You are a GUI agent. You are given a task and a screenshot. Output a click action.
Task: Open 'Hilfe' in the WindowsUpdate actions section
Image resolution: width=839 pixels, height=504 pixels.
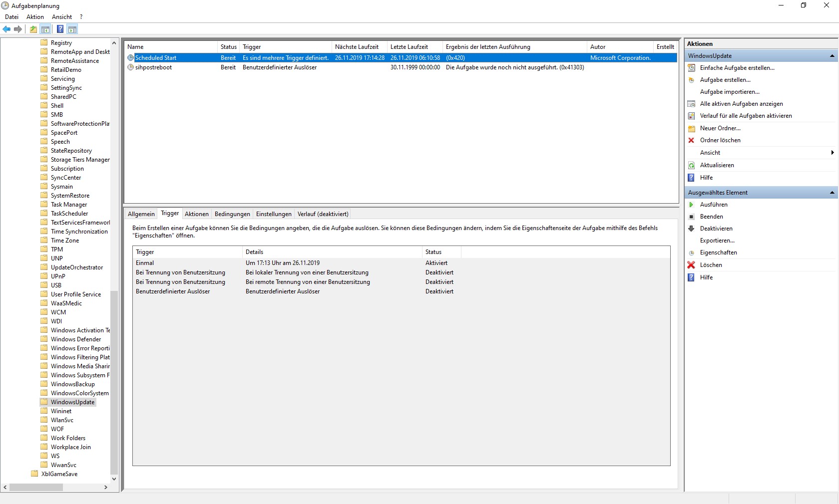tap(706, 178)
